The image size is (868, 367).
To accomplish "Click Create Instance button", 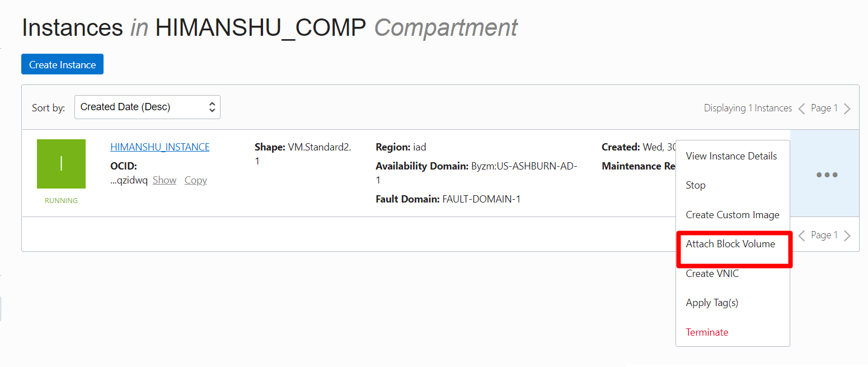I will [62, 64].
